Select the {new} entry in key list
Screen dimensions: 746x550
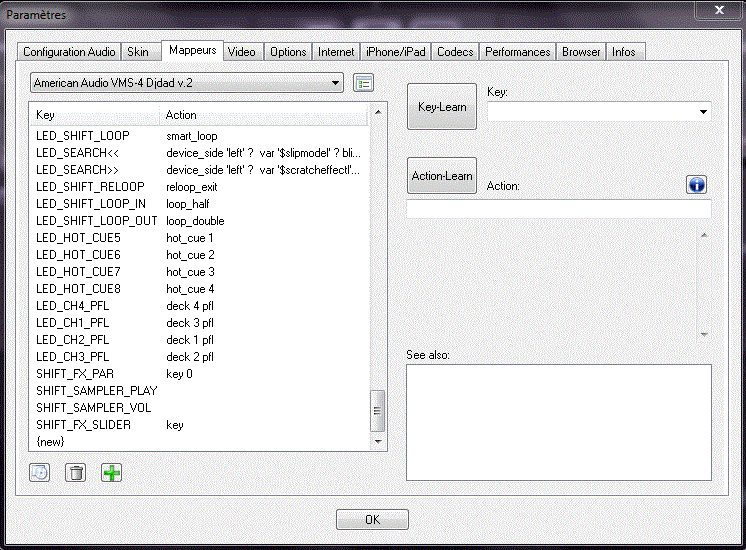pyautogui.click(x=51, y=442)
